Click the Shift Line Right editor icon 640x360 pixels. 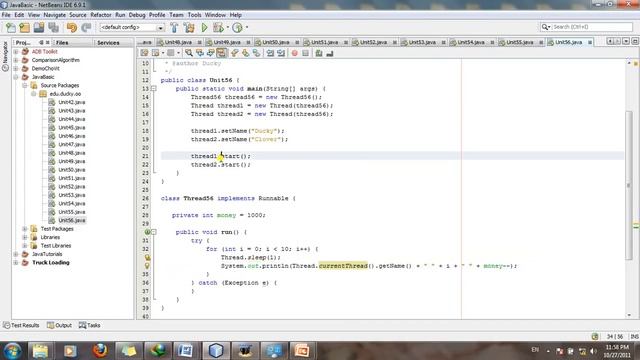[x=281, y=53]
